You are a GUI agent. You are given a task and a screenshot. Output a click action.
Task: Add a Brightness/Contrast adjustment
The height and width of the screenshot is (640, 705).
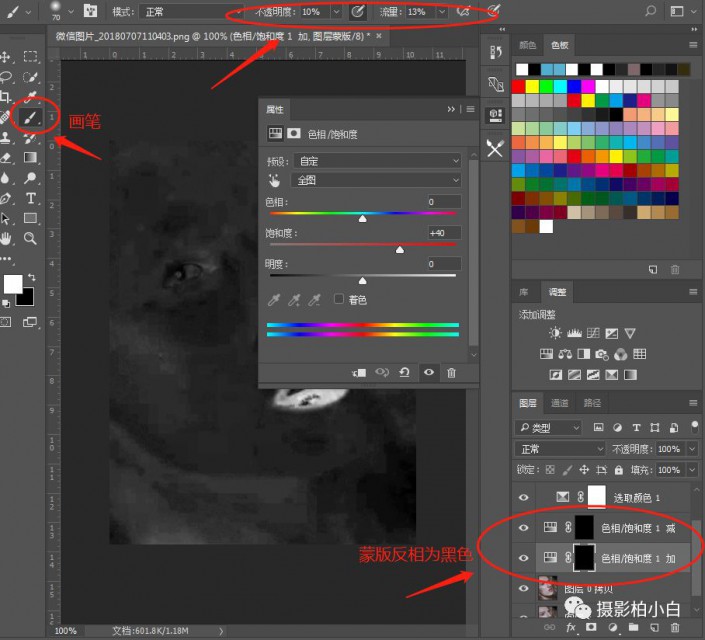point(555,333)
